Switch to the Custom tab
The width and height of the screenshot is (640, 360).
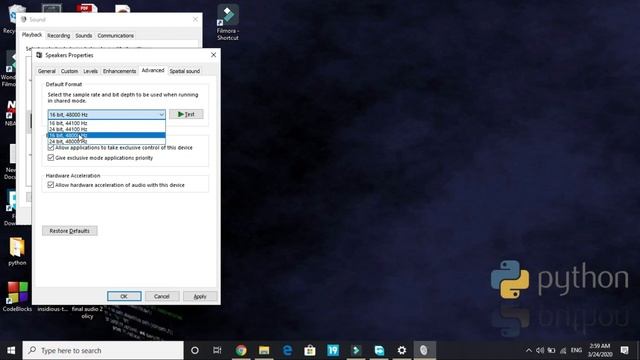[x=69, y=71]
